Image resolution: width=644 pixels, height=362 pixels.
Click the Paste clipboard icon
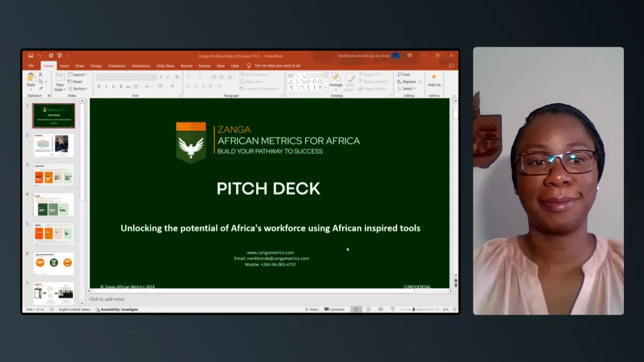[x=31, y=77]
